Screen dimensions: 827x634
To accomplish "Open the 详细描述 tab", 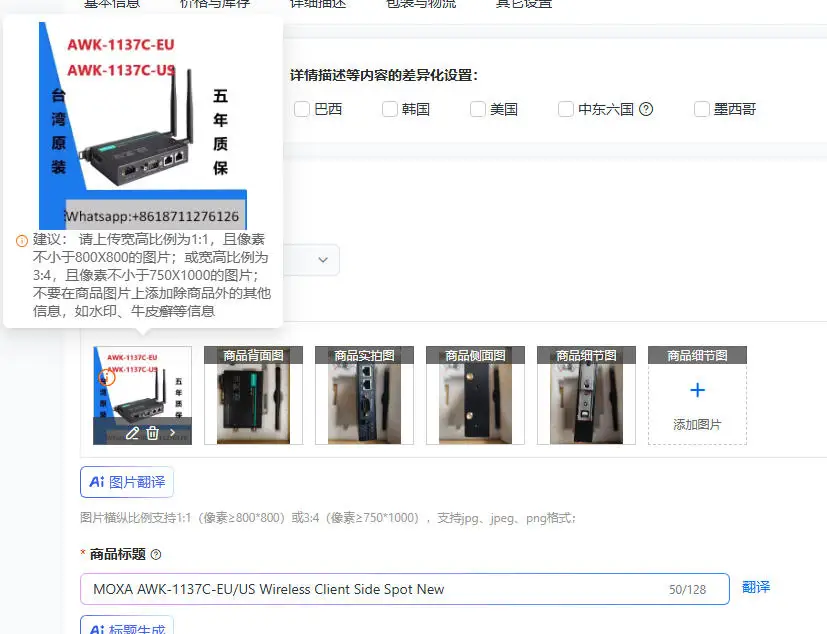I will [318, 4].
